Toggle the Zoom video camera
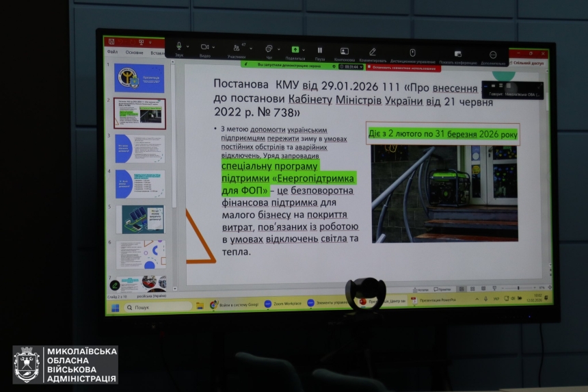 (205, 47)
